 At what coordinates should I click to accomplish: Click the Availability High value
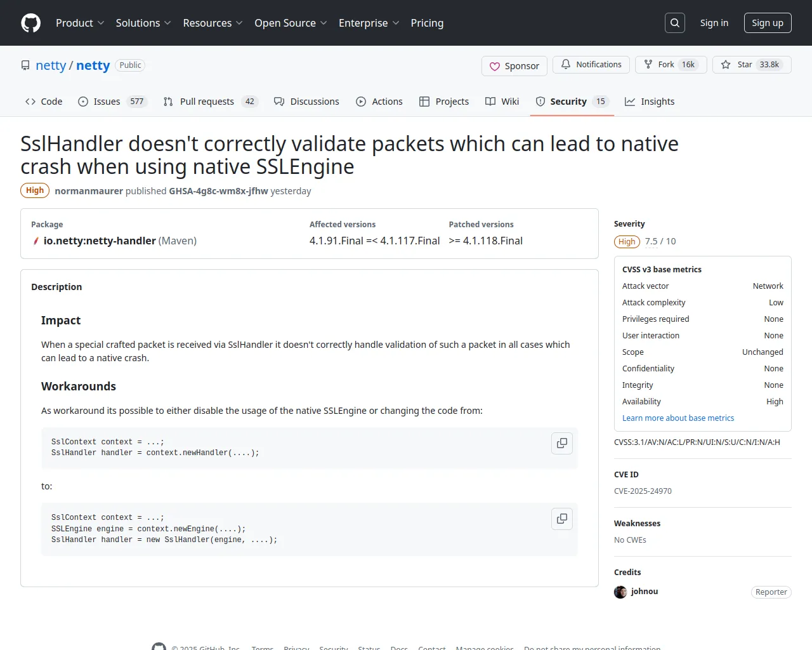(775, 402)
